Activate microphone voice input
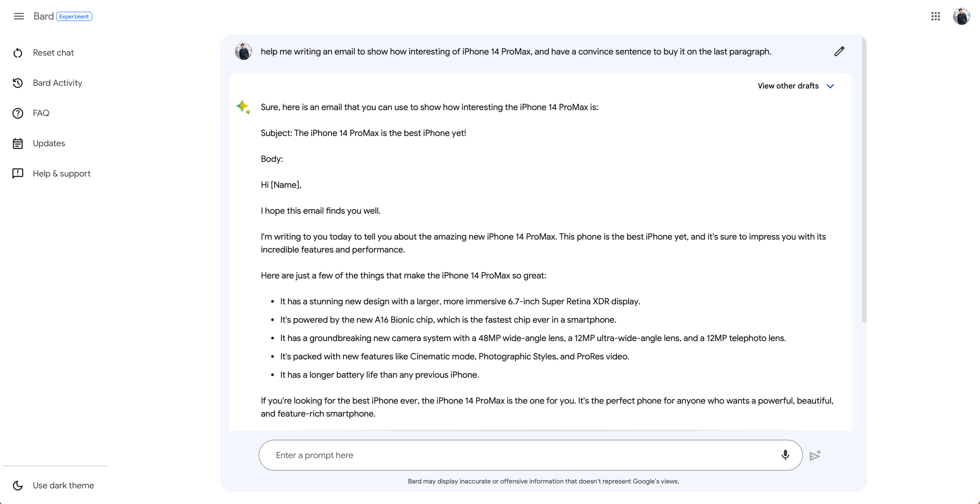 [x=785, y=455]
